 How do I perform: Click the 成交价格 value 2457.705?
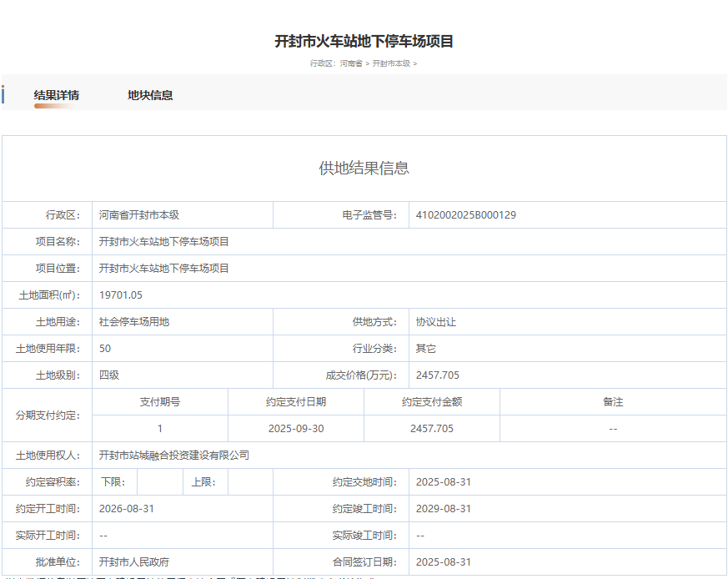(438, 375)
